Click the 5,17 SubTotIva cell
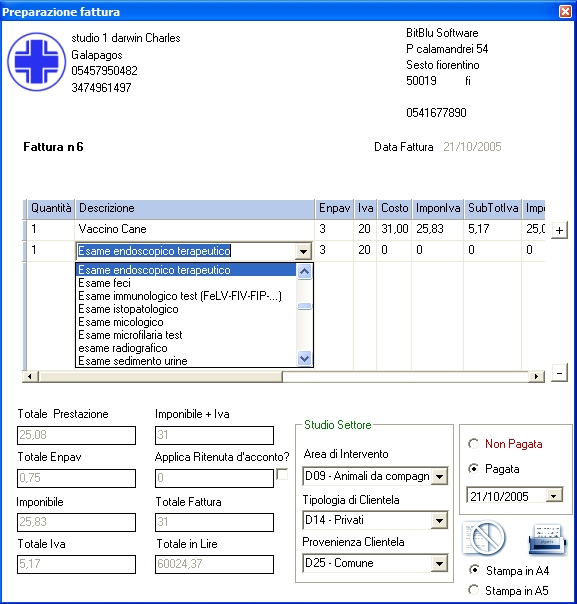The width and height of the screenshot is (577, 604). click(493, 229)
